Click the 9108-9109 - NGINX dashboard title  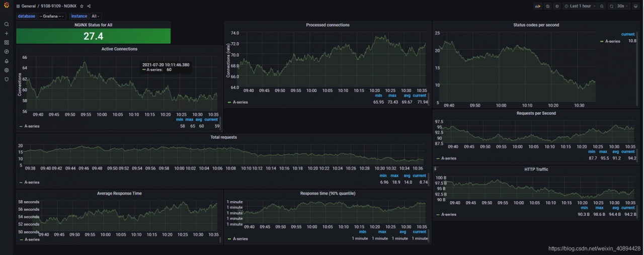point(59,6)
